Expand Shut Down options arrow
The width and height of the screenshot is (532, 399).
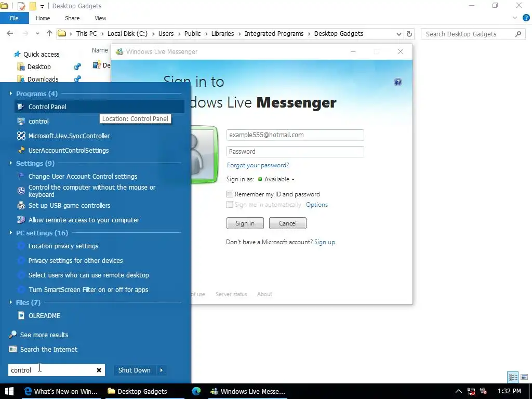(162, 370)
